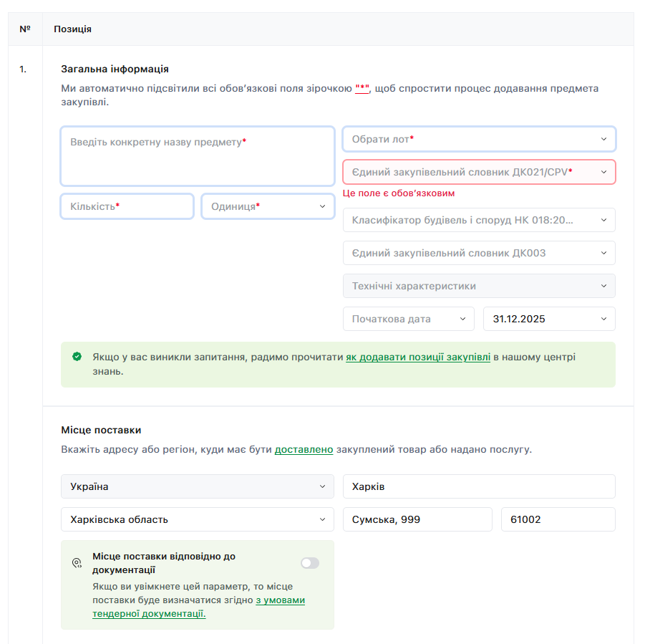Click the item name text field
Image resolution: width=645 pixels, height=644 pixels.
pyautogui.click(x=197, y=156)
